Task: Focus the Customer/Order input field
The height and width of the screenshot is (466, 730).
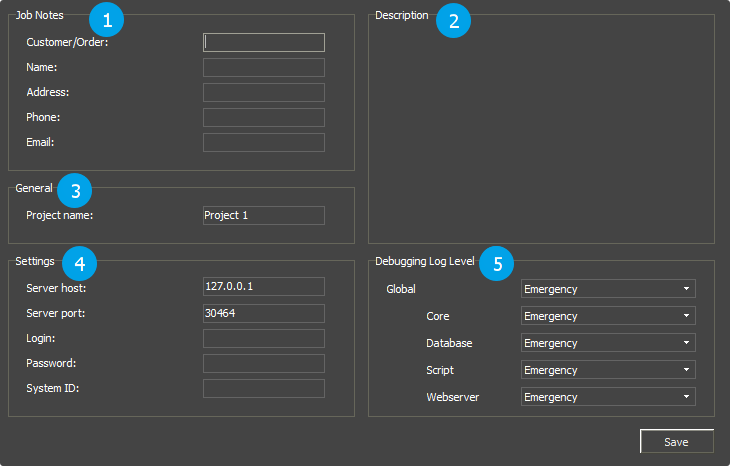Action: coord(264,42)
